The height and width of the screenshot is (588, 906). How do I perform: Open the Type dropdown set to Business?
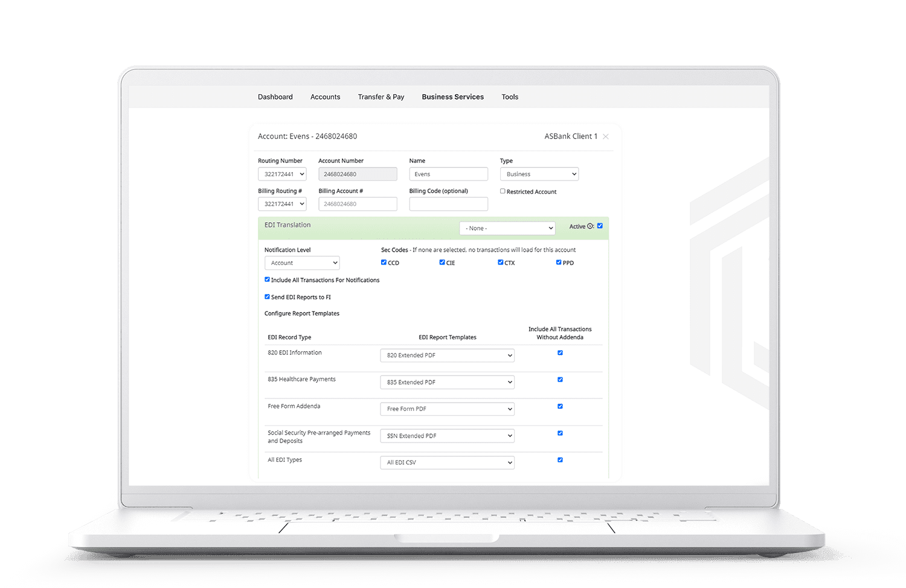[539, 174]
